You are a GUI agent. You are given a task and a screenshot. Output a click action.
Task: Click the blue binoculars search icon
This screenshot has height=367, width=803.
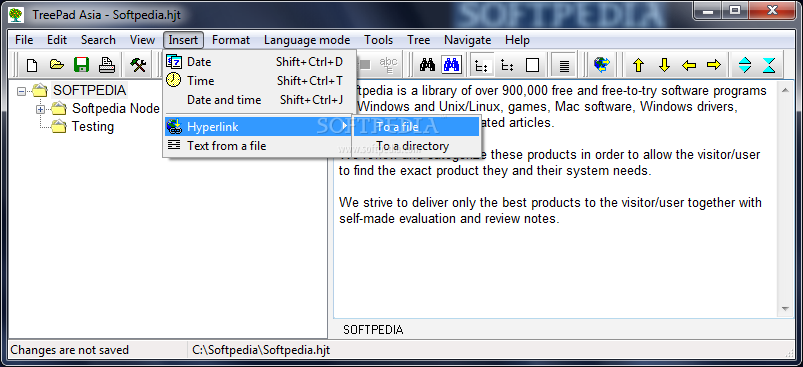[x=452, y=65]
